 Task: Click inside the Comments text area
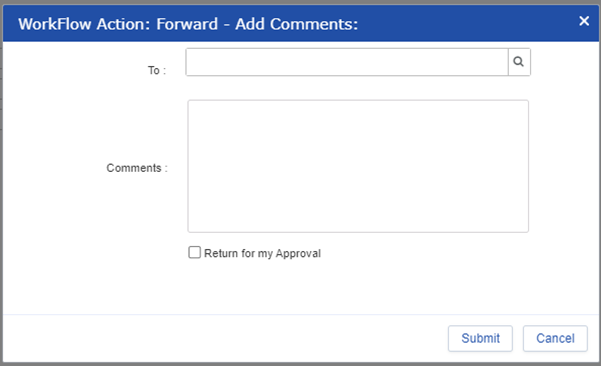pyautogui.click(x=358, y=166)
